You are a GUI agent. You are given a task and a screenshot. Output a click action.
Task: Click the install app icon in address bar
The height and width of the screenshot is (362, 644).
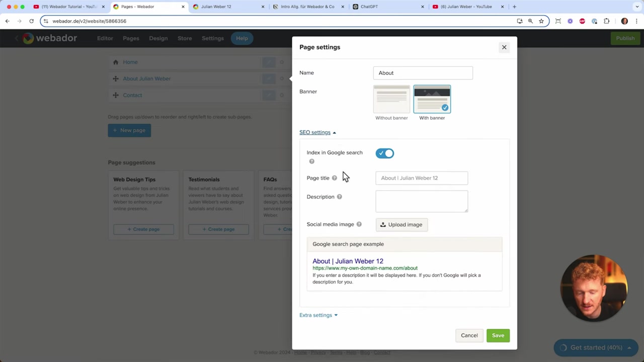519,21
